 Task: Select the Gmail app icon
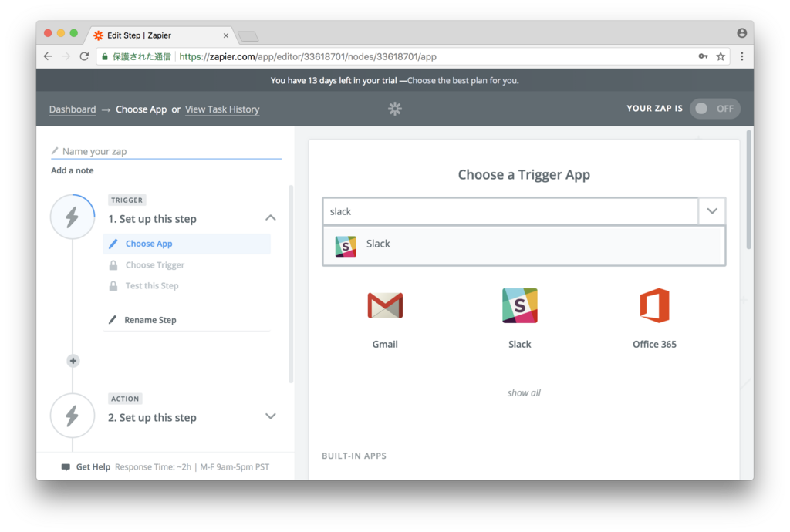click(x=385, y=305)
